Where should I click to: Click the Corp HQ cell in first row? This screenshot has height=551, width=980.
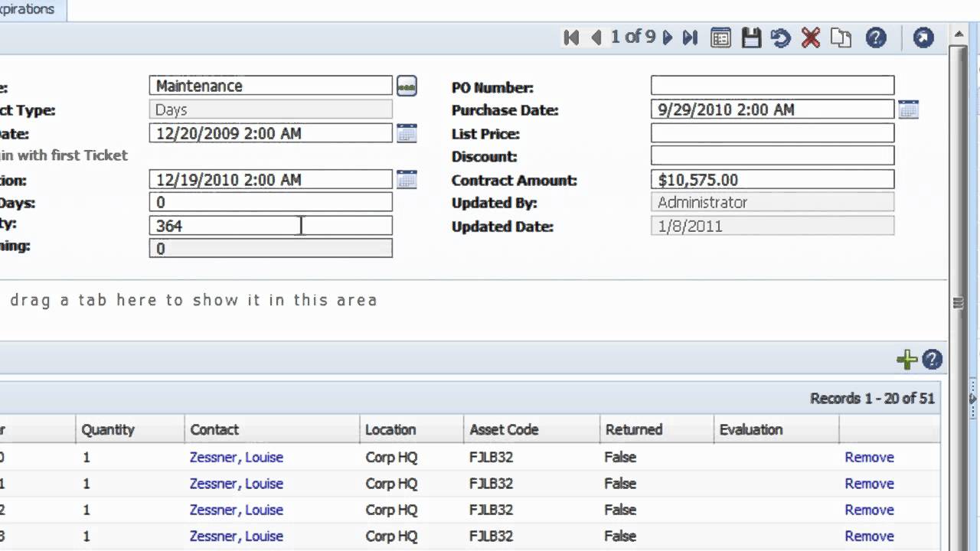[x=391, y=457]
